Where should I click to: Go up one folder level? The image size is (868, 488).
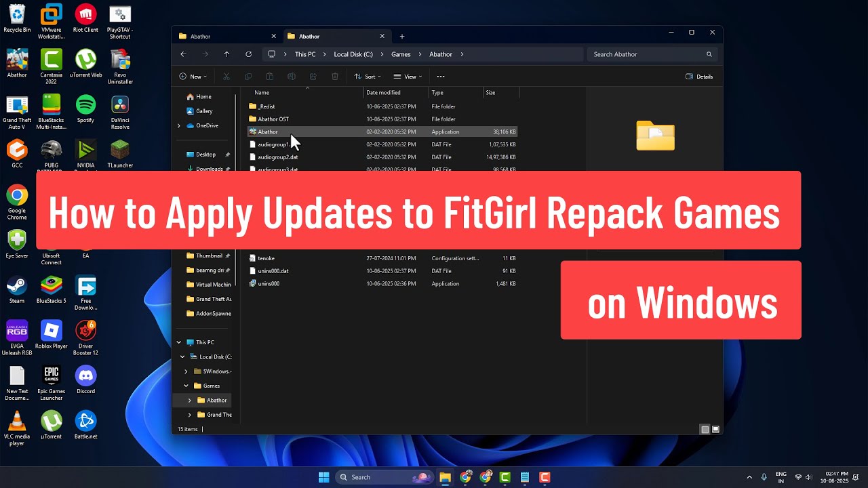pos(226,54)
